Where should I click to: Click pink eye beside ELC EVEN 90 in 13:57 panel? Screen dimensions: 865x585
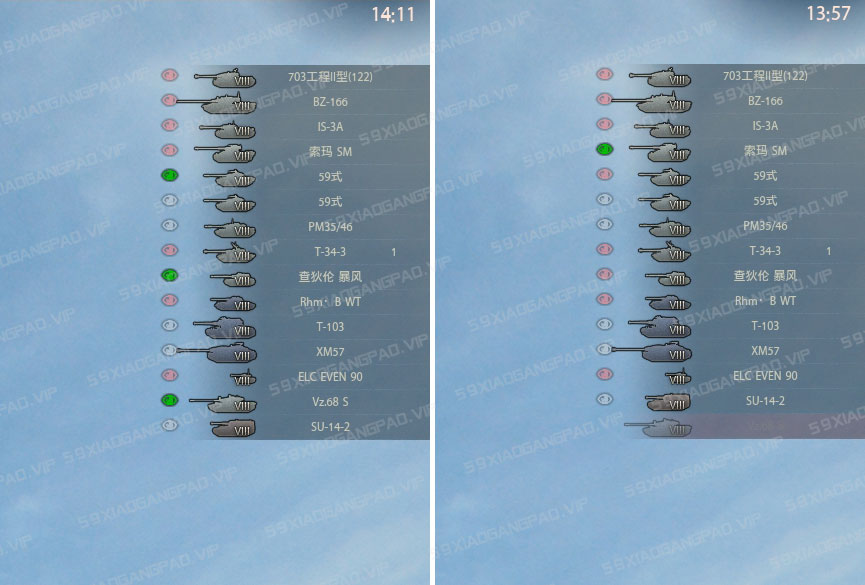tap(605, 374)
